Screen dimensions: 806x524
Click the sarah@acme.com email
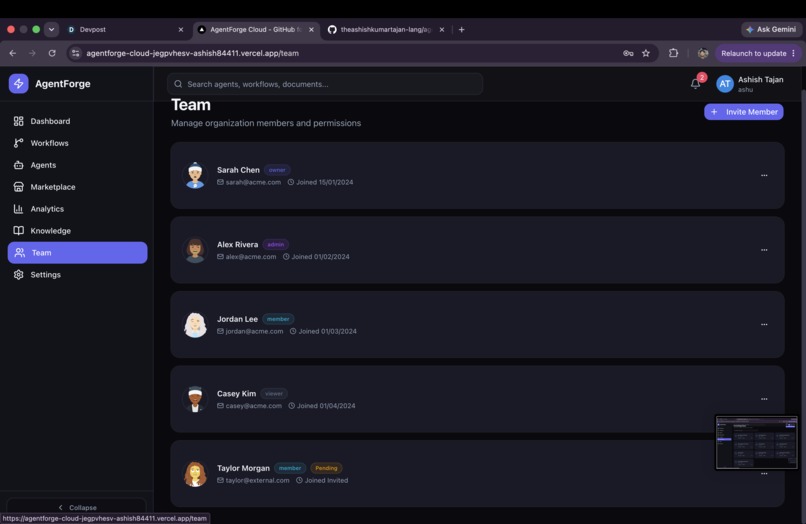(253, 182)
